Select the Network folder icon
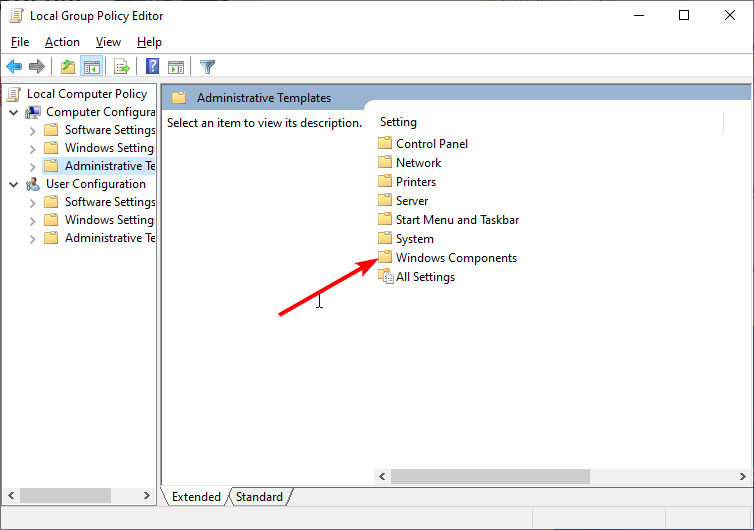The width and height of the screenshot is (754, 530). pyautogui.click(x=385, y=162)
